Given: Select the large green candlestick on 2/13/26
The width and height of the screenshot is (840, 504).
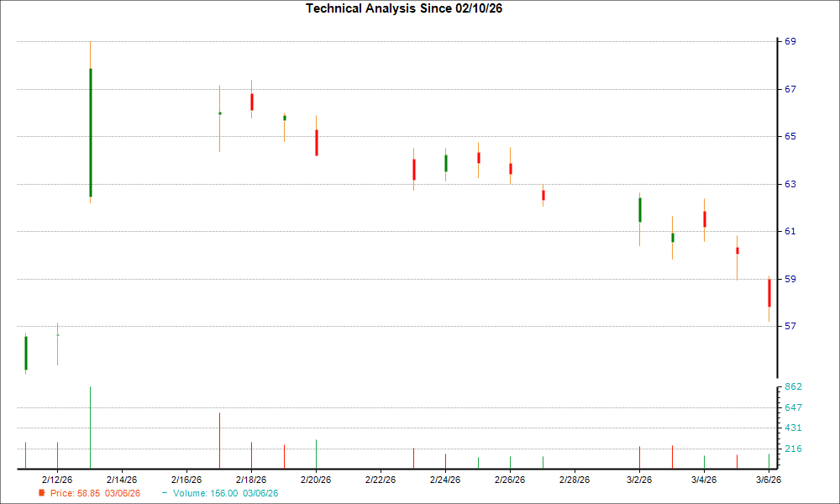Looking at the screenshot, I should click(91, 130).
